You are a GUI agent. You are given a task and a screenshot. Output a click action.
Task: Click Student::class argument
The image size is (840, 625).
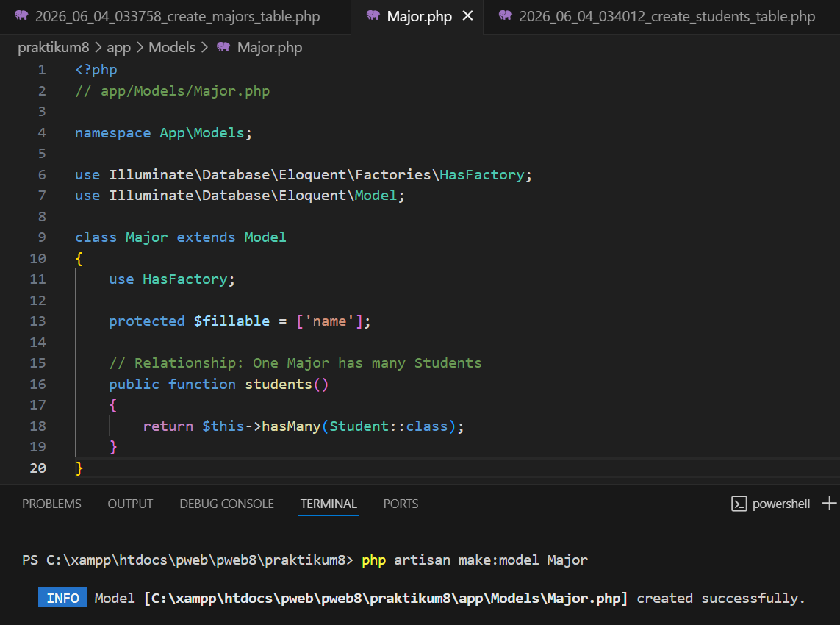[388, 426]
